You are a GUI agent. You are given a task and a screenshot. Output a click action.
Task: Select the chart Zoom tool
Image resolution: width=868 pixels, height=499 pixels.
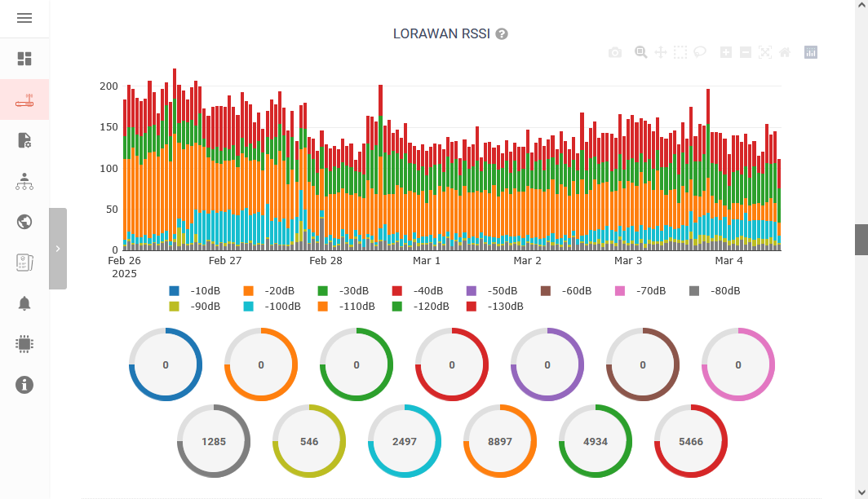pos(641,53)
